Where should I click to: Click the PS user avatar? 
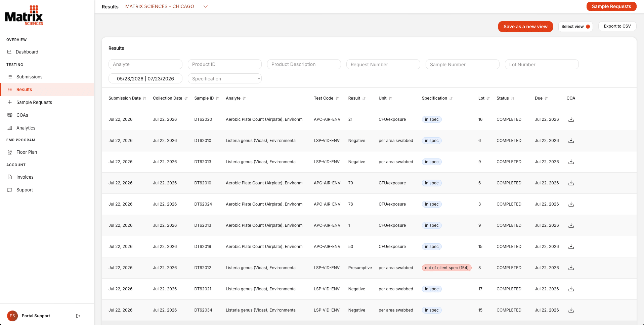pos(12,316)
